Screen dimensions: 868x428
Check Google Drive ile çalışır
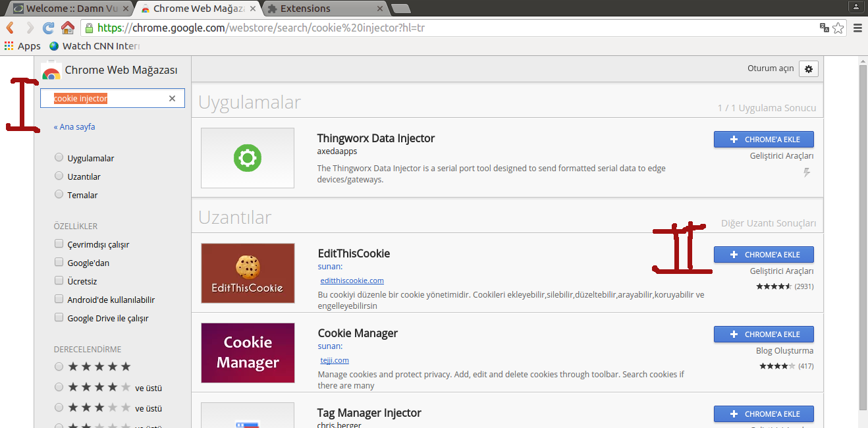click(59, 318)
